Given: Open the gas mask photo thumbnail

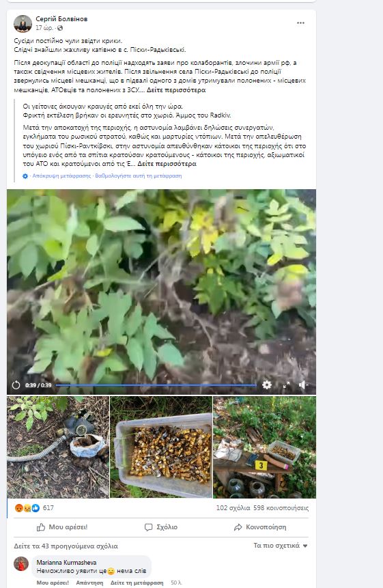Looking at the screenshot, I should tap(58, 447).
